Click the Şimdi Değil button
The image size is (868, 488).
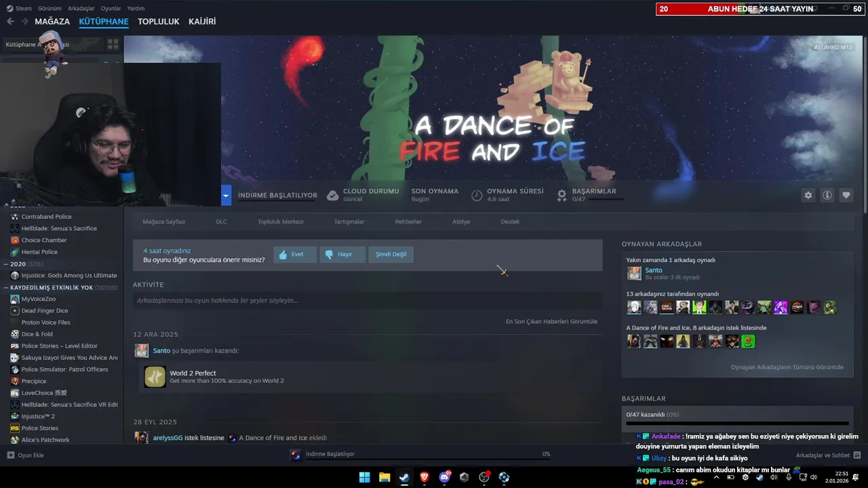point(391,254)
